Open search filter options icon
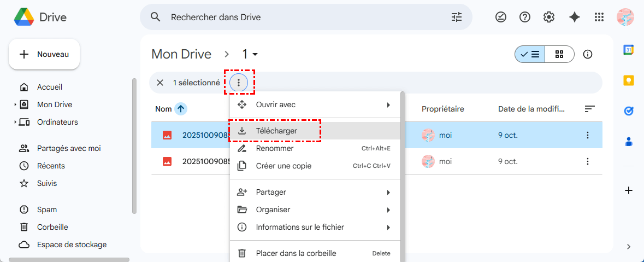This screenshot has width=644, height=262. [x=457, y=17]
